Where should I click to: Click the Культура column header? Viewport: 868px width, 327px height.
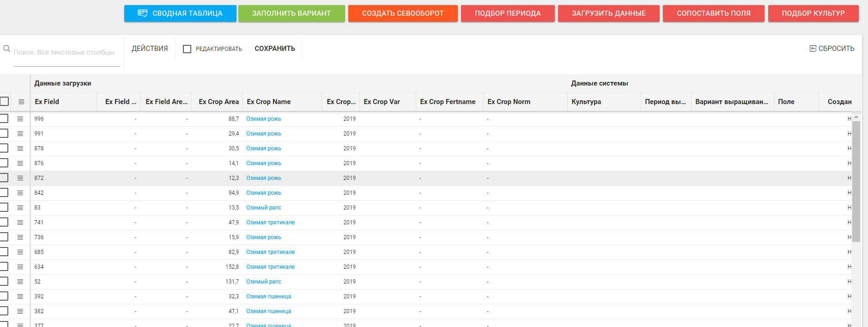[586, 102]
